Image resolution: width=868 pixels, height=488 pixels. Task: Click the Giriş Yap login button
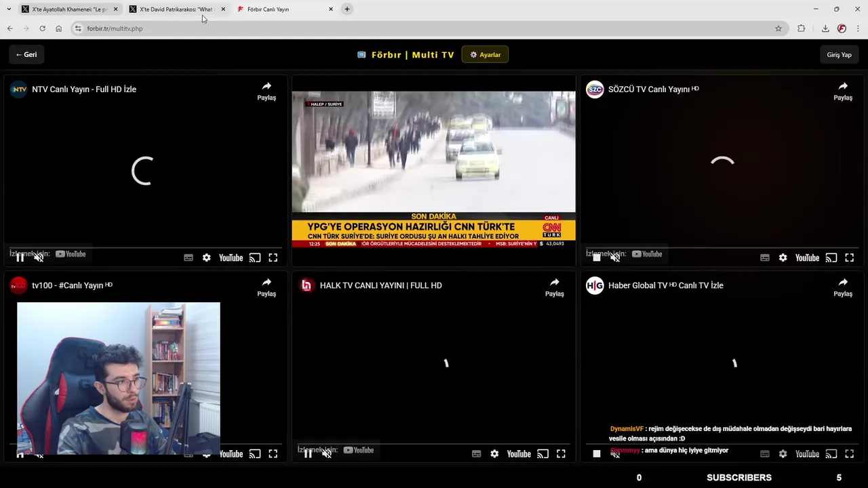839,55
